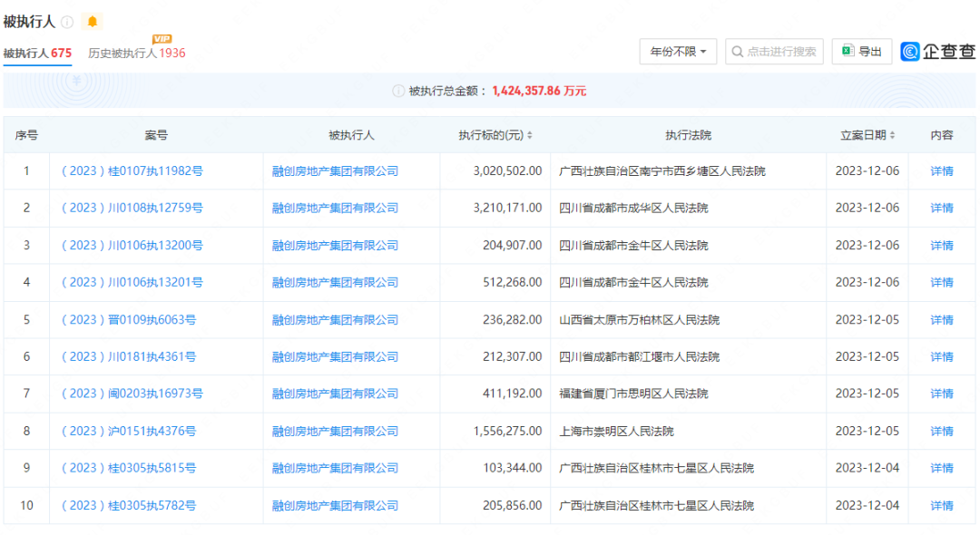Screen dimensions: 980x535
Task: Open the 年份不限 year filter dropdown
Action: click(678, 52)
